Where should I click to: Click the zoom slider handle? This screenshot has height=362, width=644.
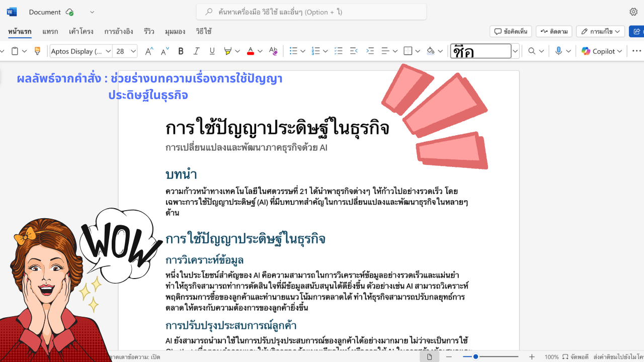point(475,356)
